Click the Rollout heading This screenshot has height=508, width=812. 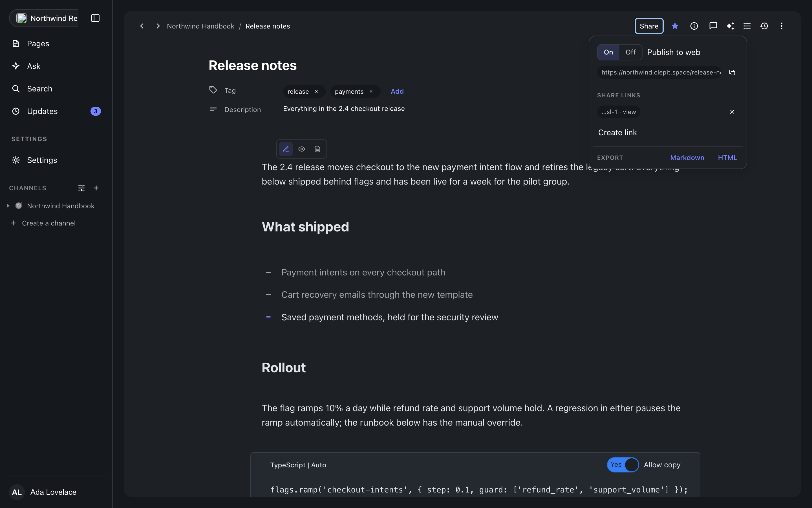click(x=284, y=367)
